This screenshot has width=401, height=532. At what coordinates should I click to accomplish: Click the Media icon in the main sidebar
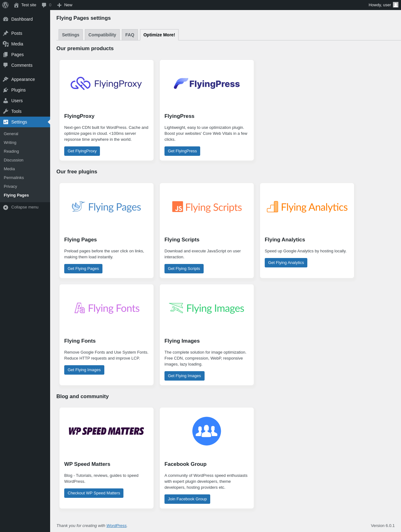pyautogui.click(x=6, y=44)
